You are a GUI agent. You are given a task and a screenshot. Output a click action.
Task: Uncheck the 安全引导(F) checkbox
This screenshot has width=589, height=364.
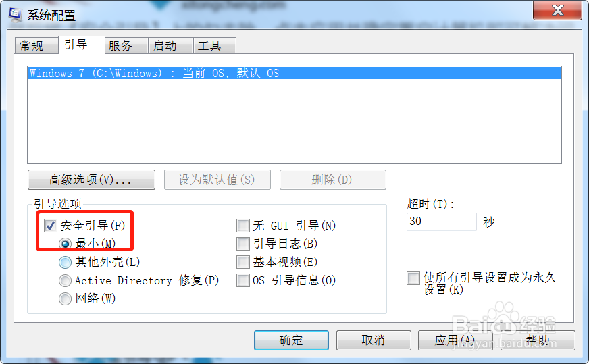pos(51,226)
